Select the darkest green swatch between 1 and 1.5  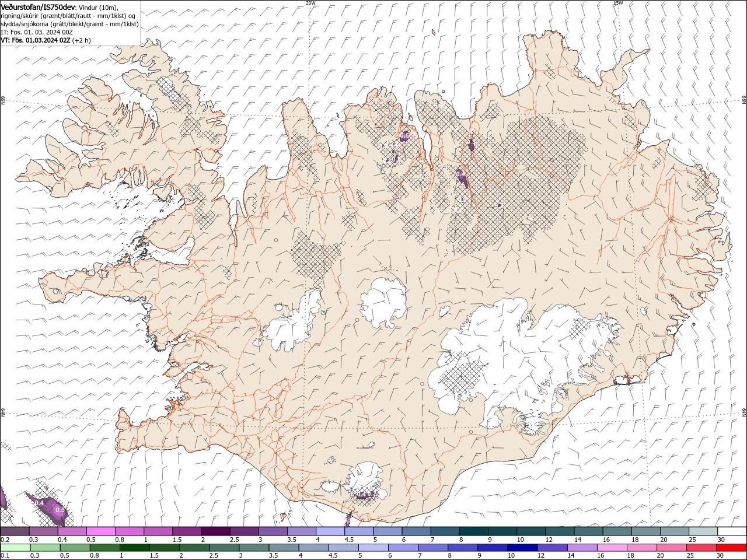pos(135,548)
